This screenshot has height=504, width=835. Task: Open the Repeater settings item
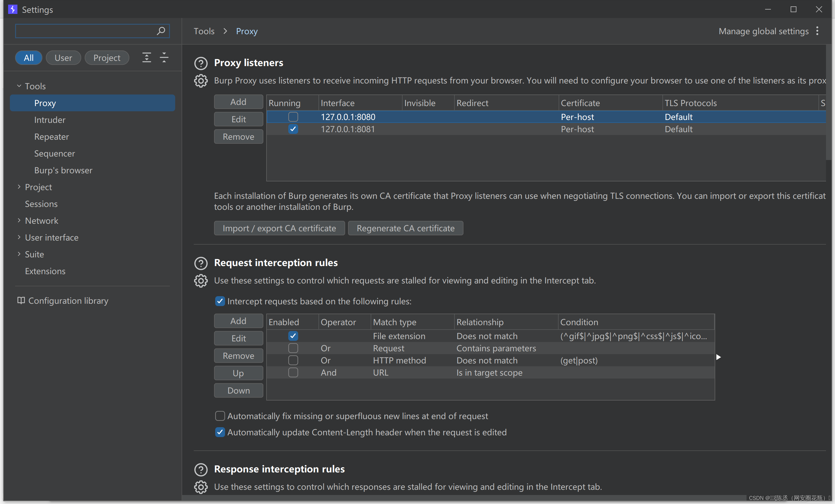coord(52,137)
